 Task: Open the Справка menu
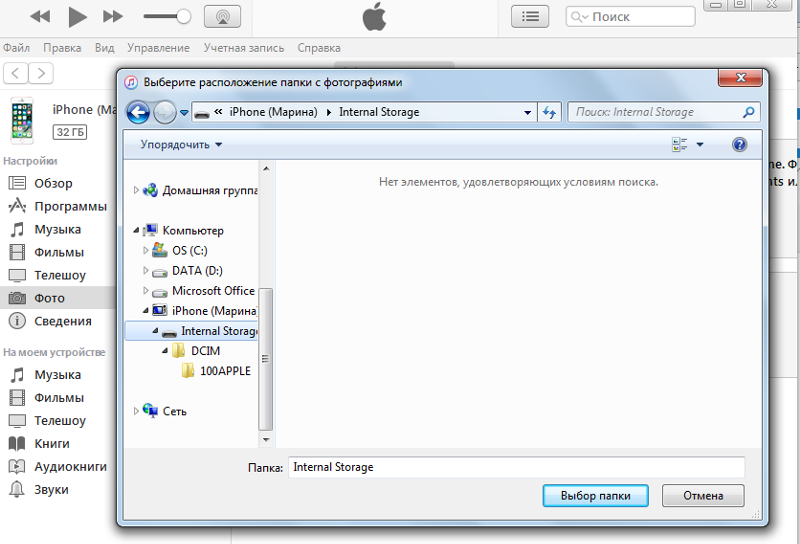tap(319, 48)
